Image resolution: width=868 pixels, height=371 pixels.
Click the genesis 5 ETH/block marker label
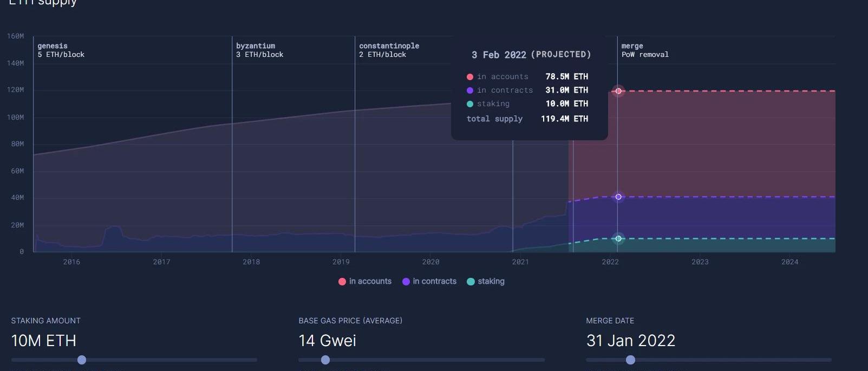pos(61,50)
